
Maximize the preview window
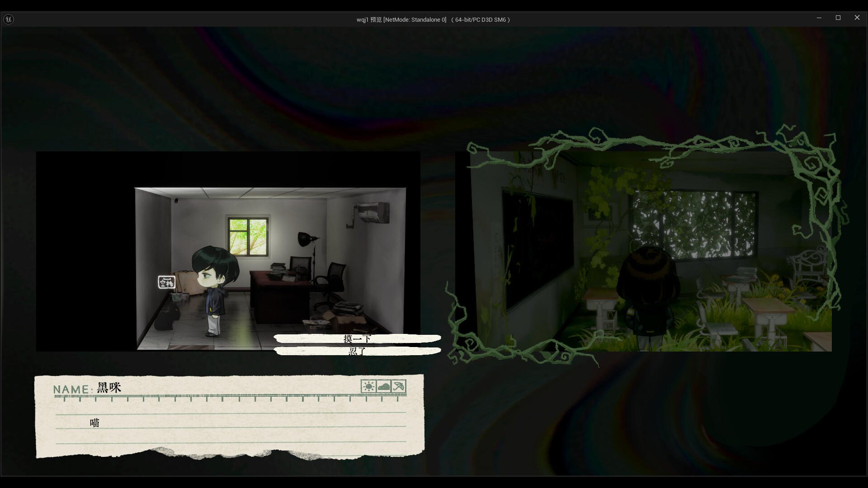838,18
